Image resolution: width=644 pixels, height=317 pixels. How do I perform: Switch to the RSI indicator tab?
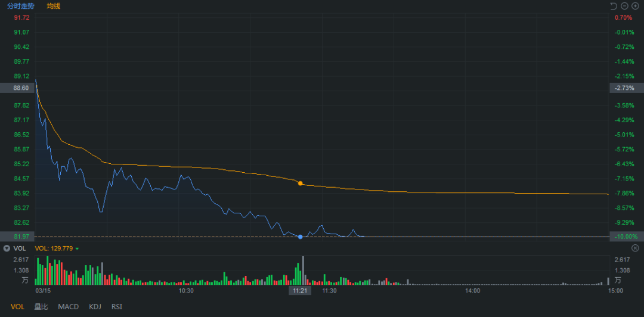(x=117, y=307)
